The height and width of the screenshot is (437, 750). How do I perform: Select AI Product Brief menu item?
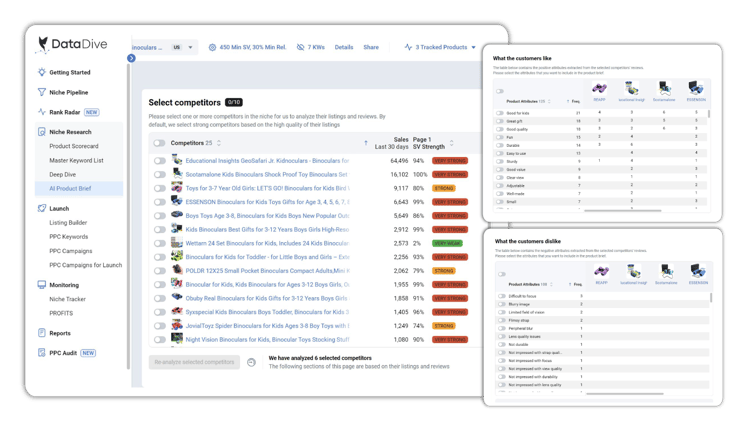coord(79,188)
